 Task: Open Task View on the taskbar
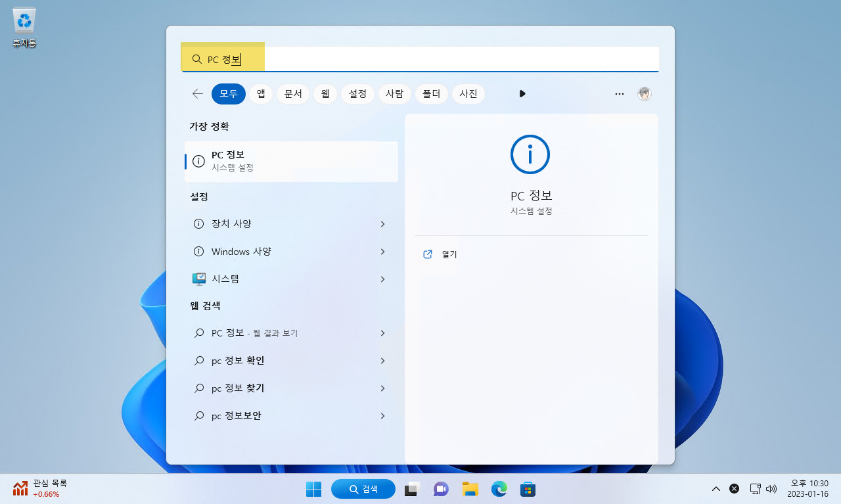coord(412,489)
